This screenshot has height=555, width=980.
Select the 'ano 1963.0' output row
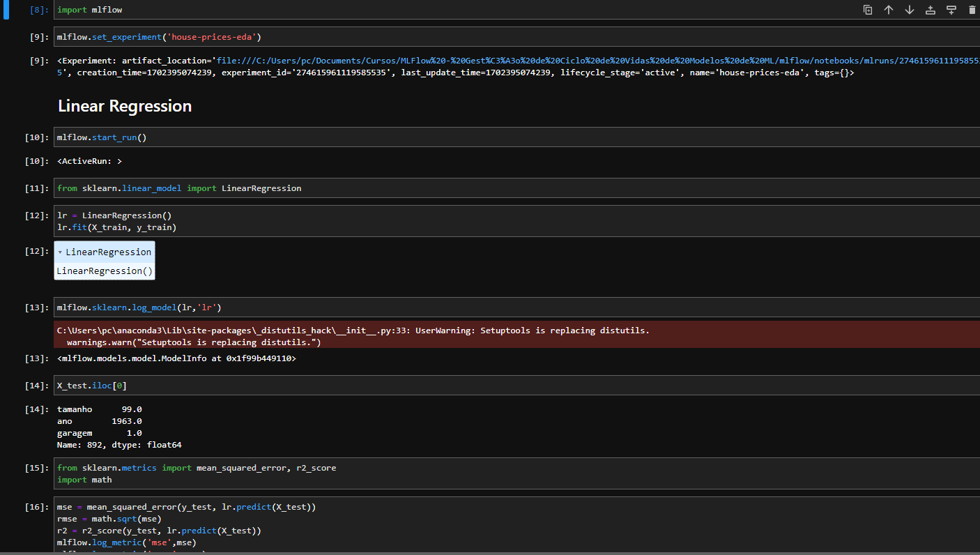coord(100,421)
